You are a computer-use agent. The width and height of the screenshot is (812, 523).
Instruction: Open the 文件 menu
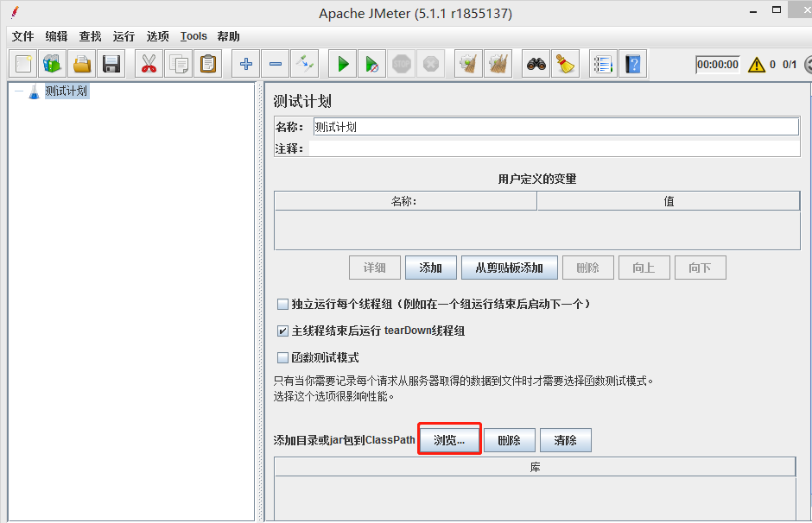(x=22, y=36)
